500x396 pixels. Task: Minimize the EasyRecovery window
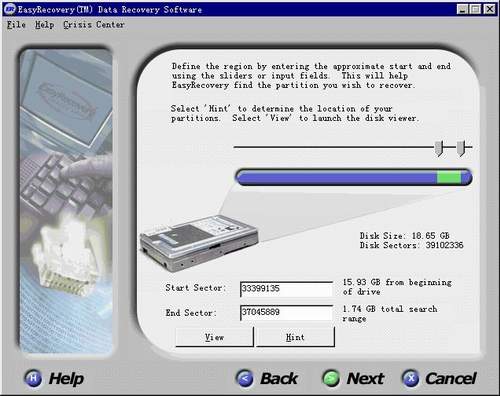pos(462,9)
